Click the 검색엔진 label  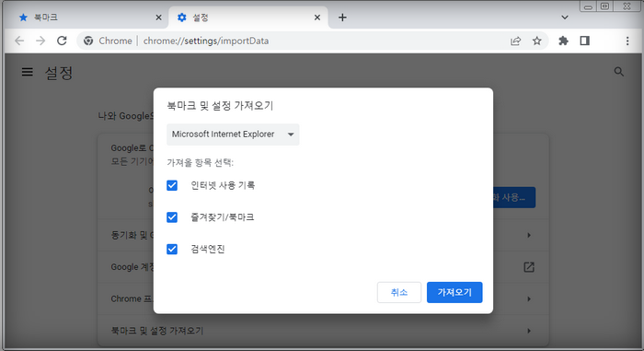click(x=207, y=249)
